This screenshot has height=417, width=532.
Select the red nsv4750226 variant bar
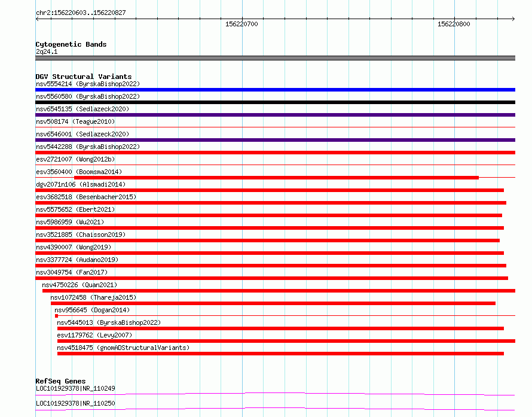click(279, 291)
